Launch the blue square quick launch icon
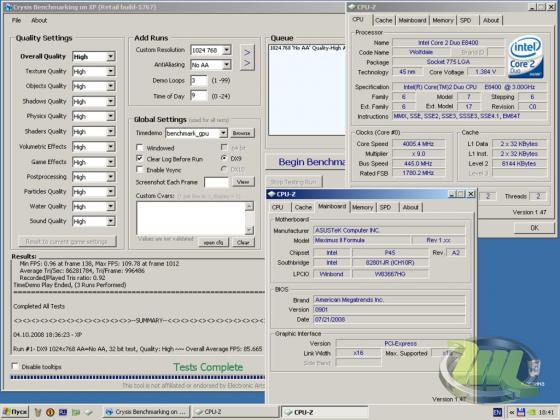 point(63,412)
